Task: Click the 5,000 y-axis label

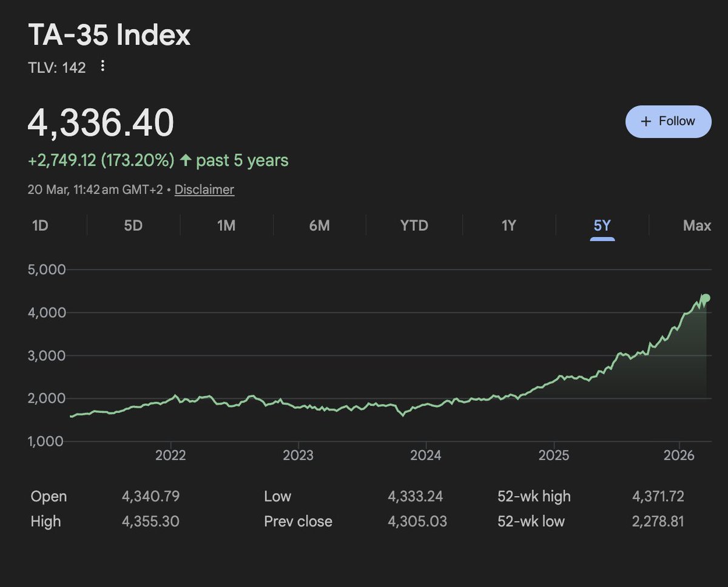Action: [47, 269]
